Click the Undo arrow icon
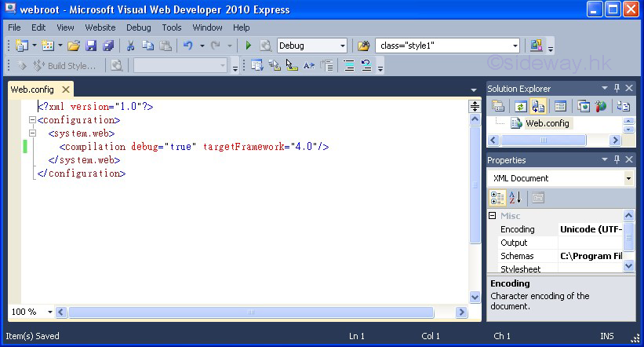Viewport: 644px width, 347px height. [188, 46]
